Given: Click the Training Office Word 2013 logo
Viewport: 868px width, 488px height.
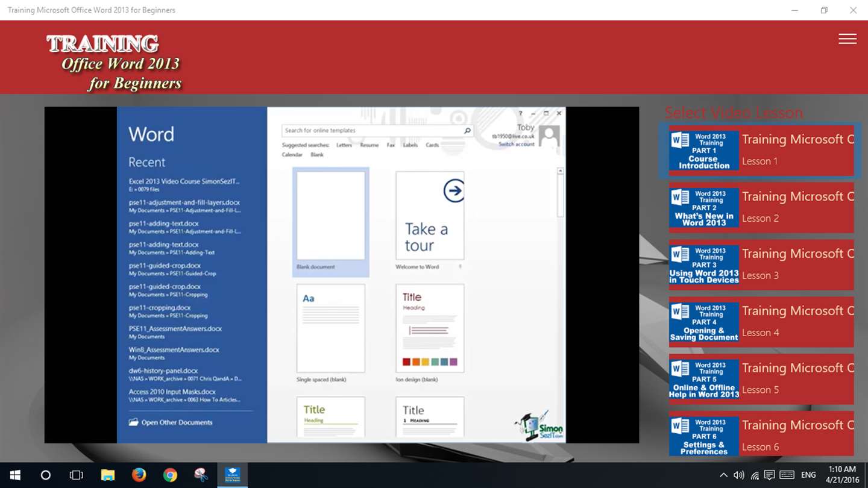Looking at the screenshot, I should click(x=114, y=63).
